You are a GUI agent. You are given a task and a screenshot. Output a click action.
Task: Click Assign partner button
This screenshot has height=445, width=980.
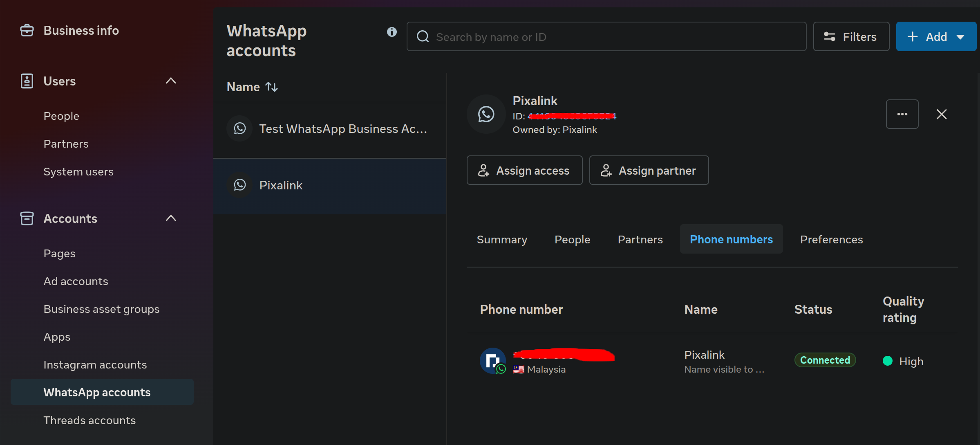[x=649, y=170]
